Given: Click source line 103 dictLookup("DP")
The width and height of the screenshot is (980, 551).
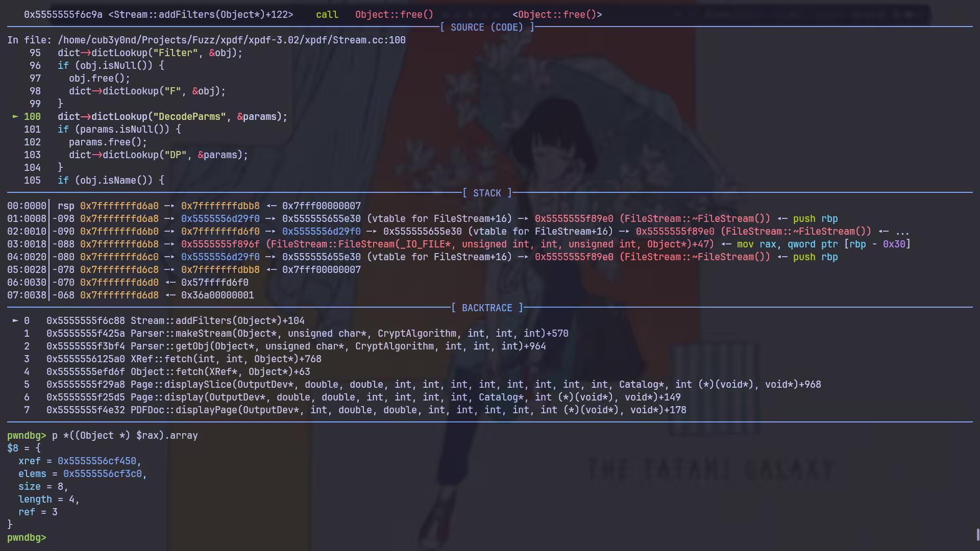Looking at the screenshot, I should click(x=158, y=155).
